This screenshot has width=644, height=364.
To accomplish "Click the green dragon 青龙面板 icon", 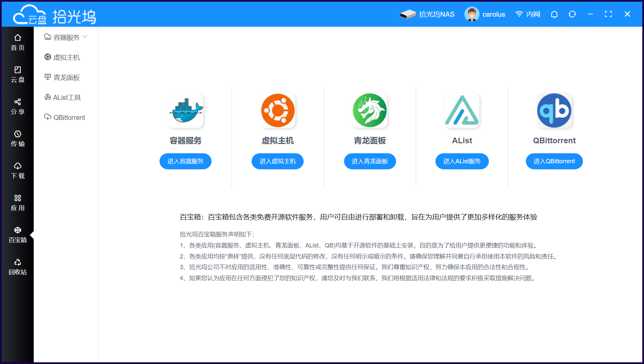I will point(370,110).
